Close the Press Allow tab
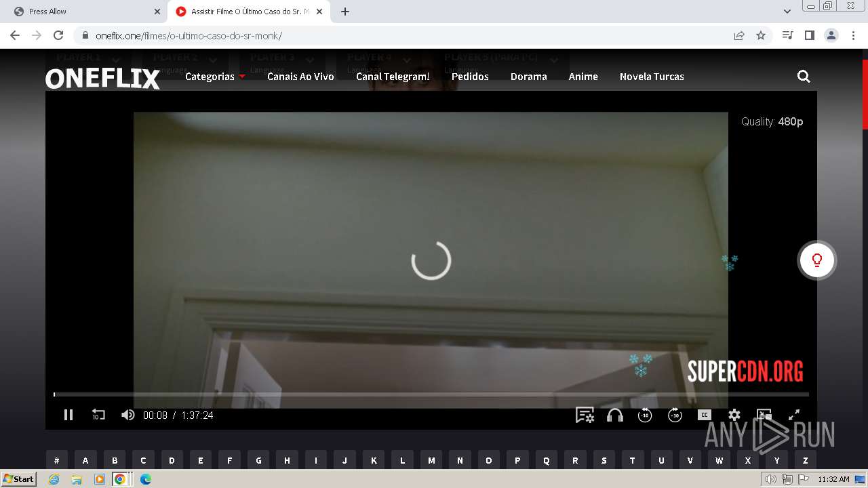This screenshot has width=868, height=488. (x=157, y=12)
